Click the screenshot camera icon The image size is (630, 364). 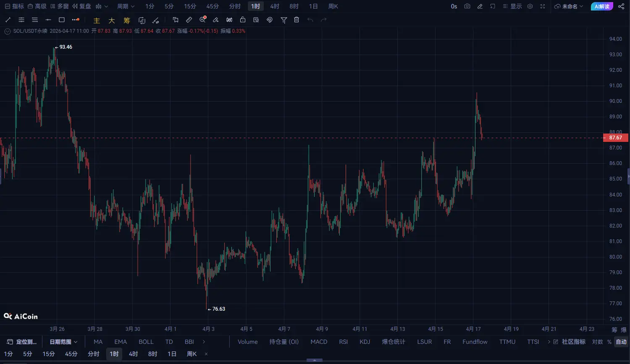tap(467, 6)
